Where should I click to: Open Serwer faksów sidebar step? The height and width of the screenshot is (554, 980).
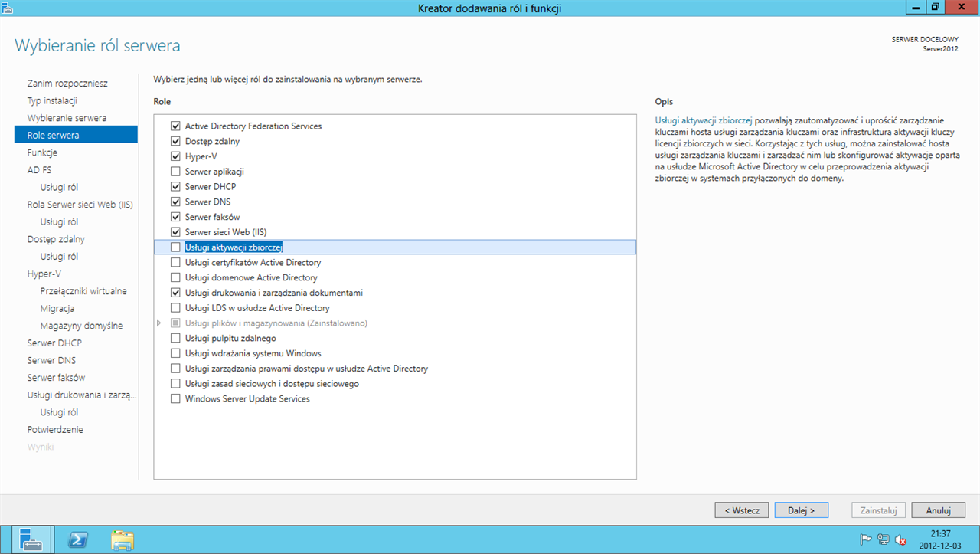[56, 378]
